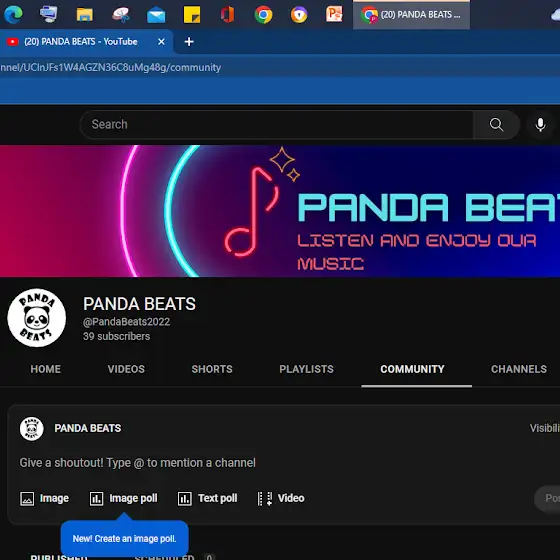Create a Text poll

pyautogui.click(x=207, y=498)
